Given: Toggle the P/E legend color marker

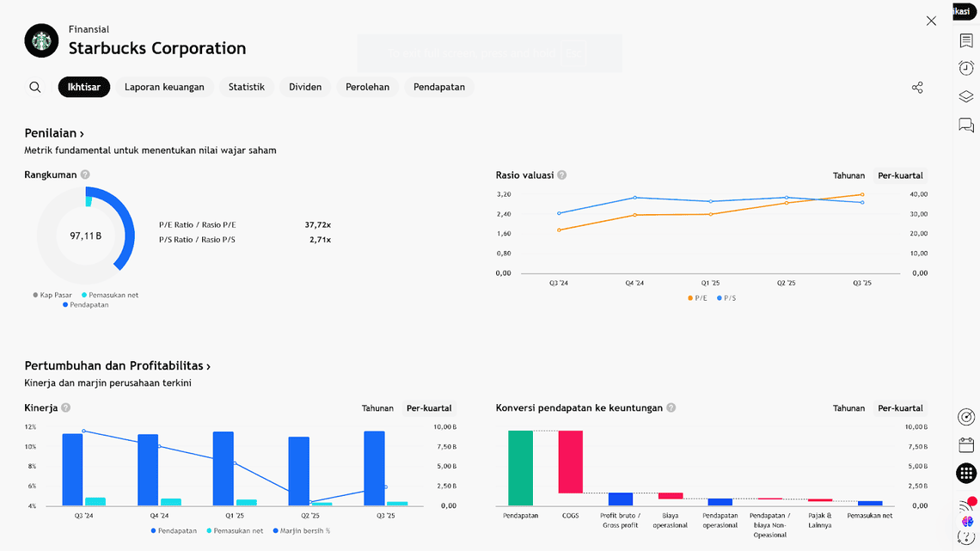Looking at the screenshot, I should (x=689, y=298).
